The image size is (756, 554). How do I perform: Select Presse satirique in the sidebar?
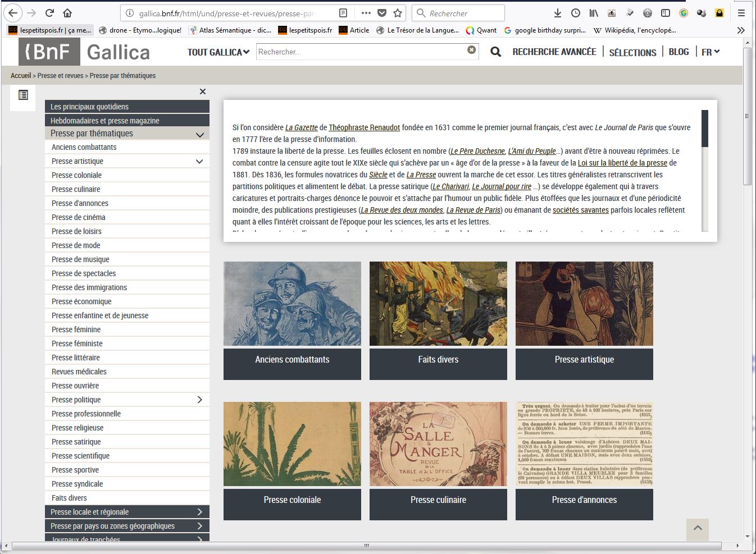[76, 442]
